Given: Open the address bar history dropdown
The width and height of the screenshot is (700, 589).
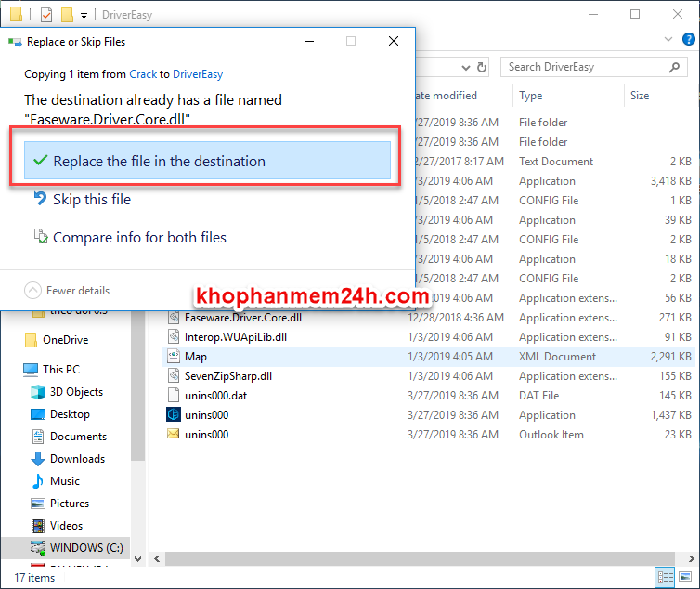Looking at the screenshot, I should coord(466,67).
